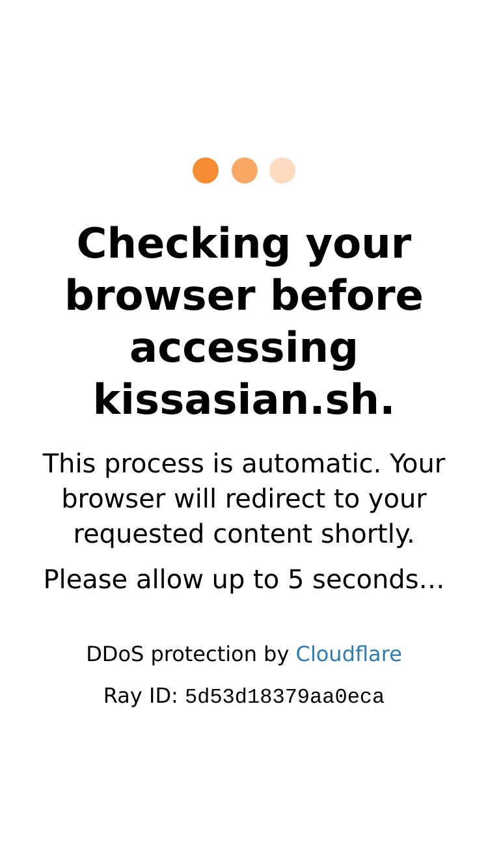Click the "DDoS protection by" text
Viewport: 488px width, 868px height.
click(x=187, y=655)
